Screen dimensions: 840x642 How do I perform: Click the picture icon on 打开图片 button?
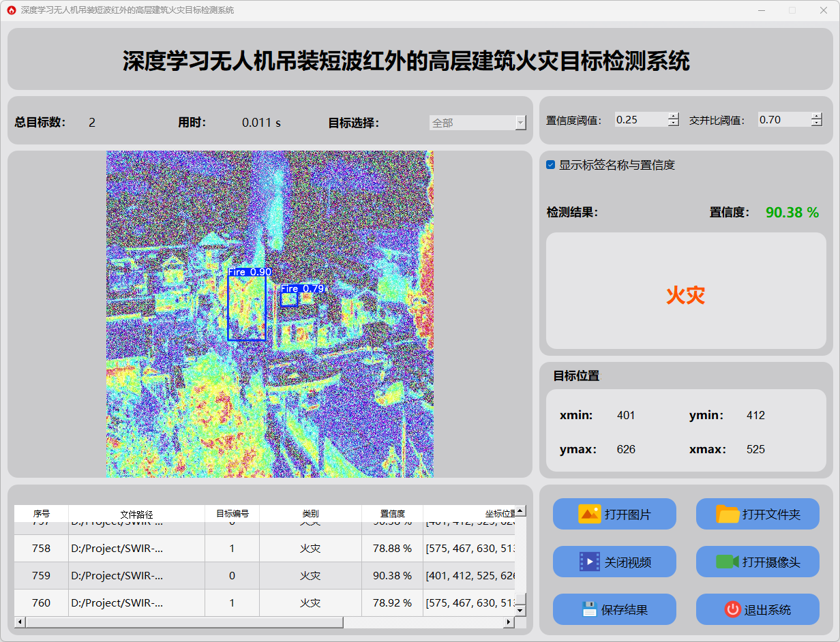(x=589, y=514)
